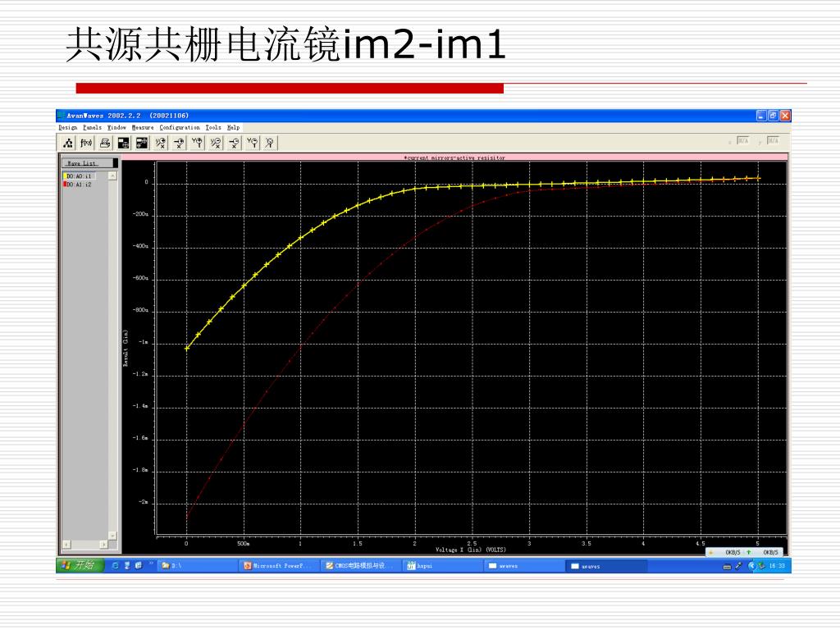Open the Measure menu
Image resolution: width=840 pixels, height=630 pixels.
pos(143,127)
